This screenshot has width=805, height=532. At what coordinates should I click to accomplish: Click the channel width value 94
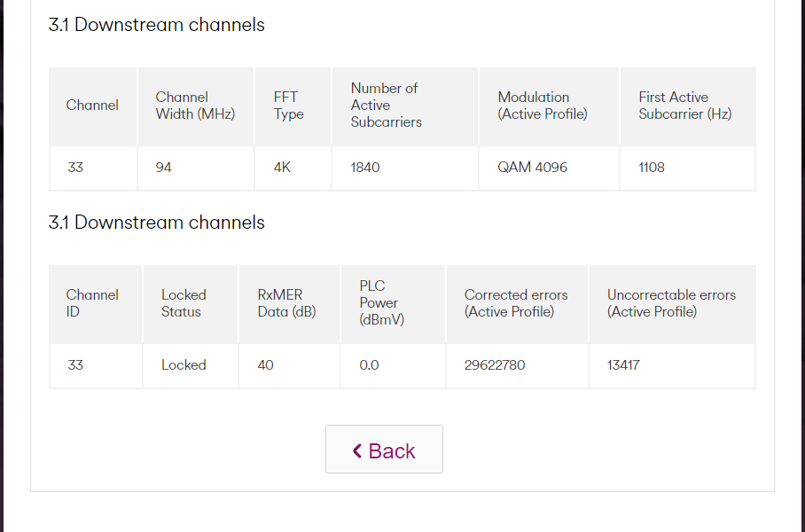click(x=163, y=168)
